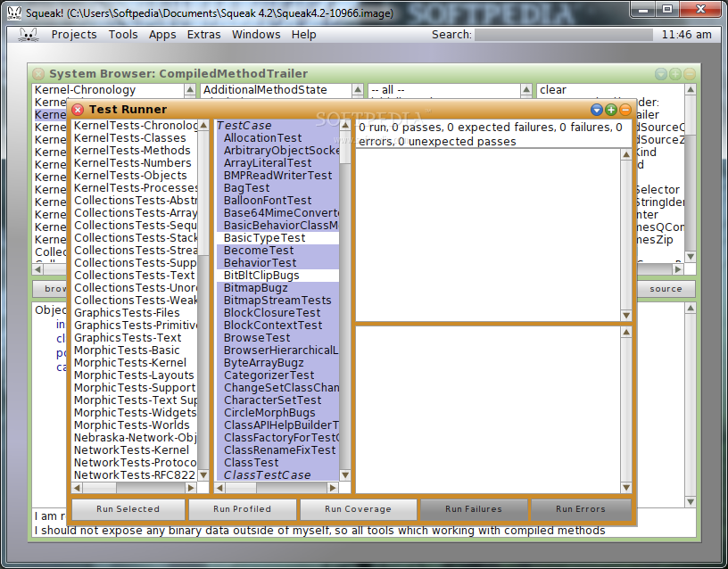The width and height of the screenshot is (728, 569).
Task: Select NetworkTests-RFC822 category
Action: 135,475
